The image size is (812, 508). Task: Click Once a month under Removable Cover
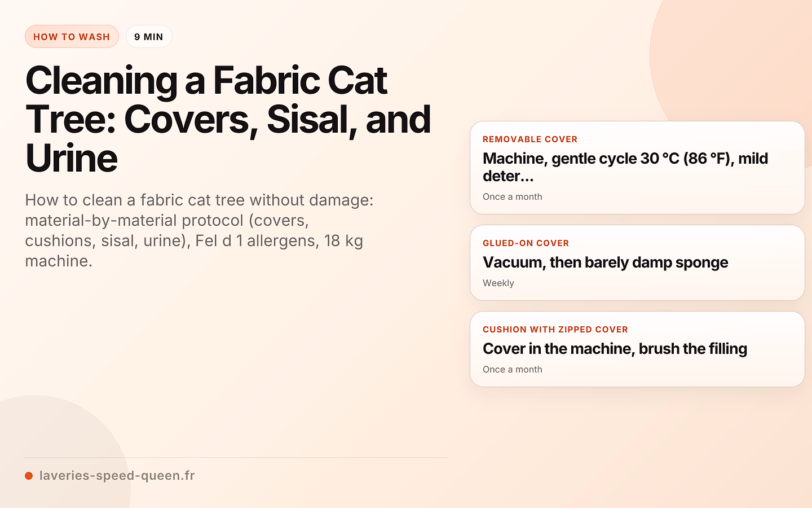pos(513,196)
